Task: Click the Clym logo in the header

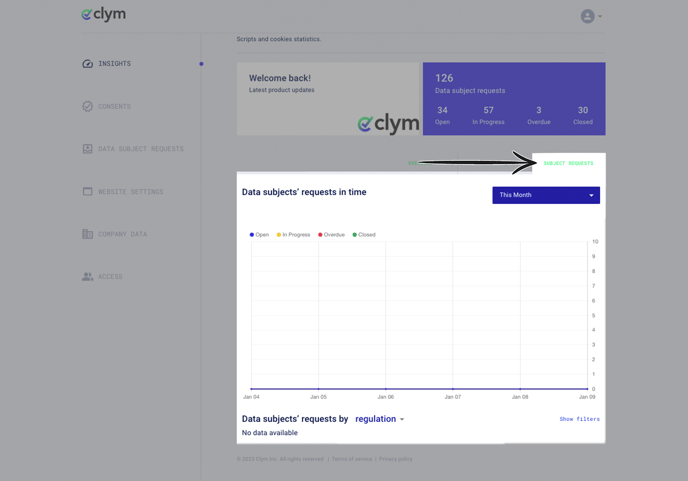Action: coord(104,14)
